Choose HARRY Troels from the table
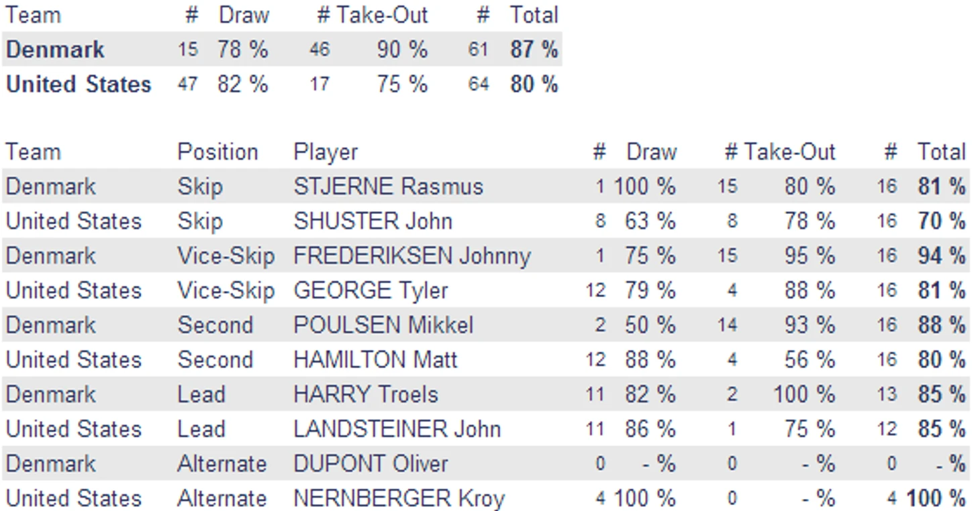Viewport: 980px width, 511px height. (x=366, y=394)
